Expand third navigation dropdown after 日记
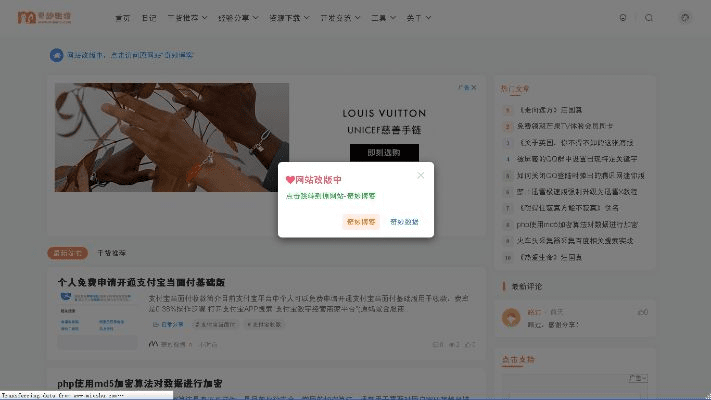The width and height of the screenshot is (711, 400). tap(187, 18)
